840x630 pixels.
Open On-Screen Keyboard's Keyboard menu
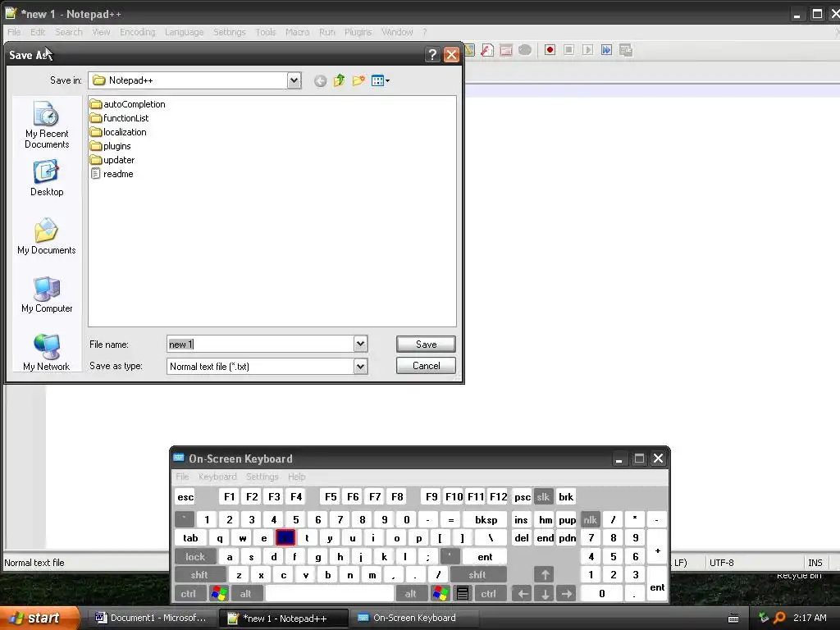coord(217,477)
